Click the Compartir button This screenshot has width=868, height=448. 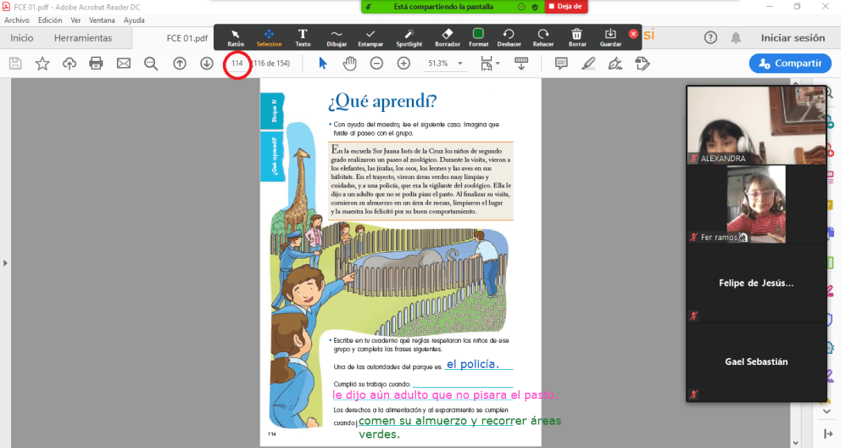point(789,64)
